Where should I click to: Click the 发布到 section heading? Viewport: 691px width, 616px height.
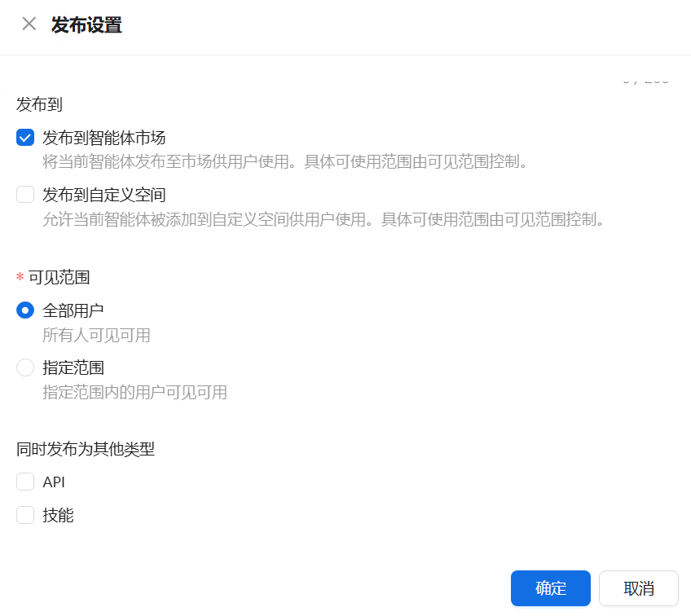click(x=40, y=104)
